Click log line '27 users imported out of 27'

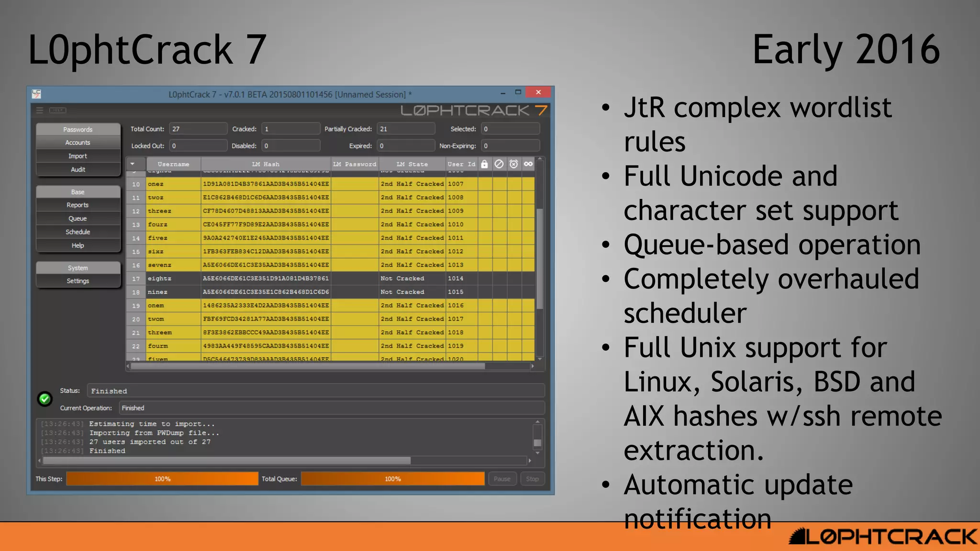pos(150,442)
